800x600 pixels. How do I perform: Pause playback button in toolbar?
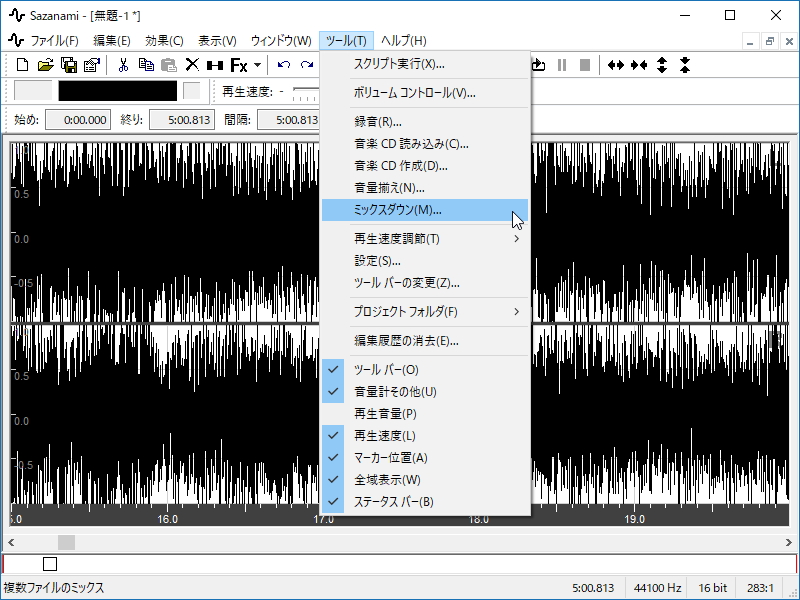point(562,65)
